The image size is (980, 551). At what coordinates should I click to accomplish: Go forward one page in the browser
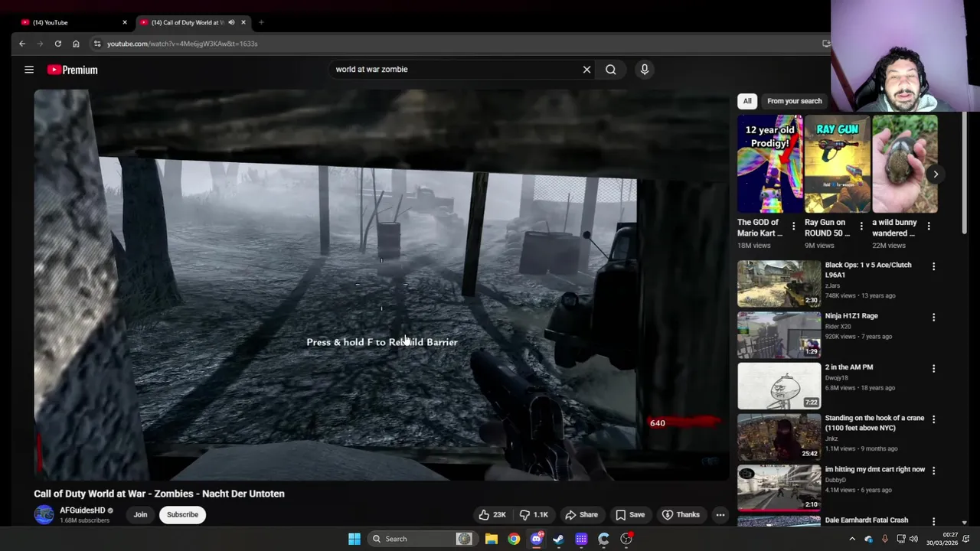40,44
